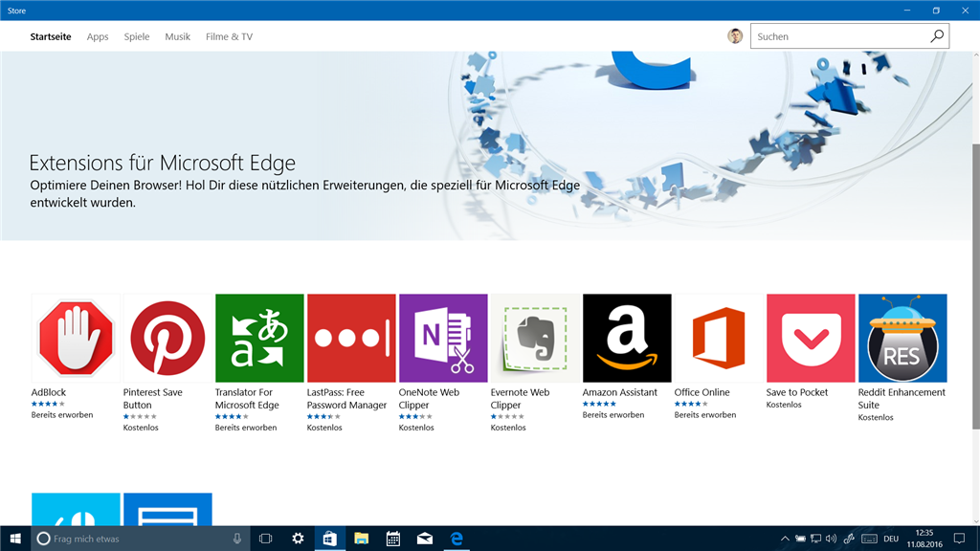Viewport: 980px width, 551px height.
Task: Click the Evernote Web Clipper name
Action: pos(520,399)
